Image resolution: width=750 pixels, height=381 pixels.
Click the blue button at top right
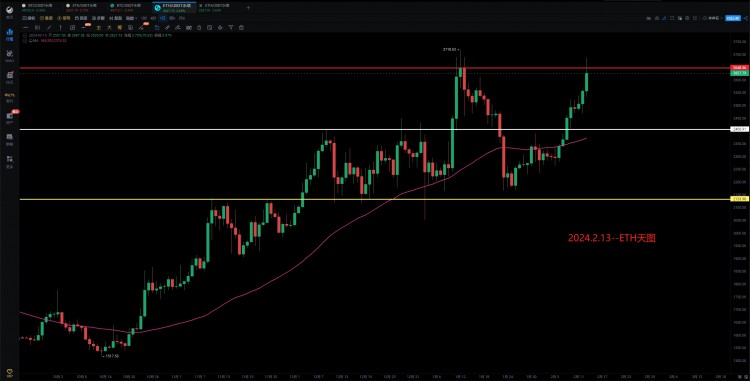click(x=733, y=18)
